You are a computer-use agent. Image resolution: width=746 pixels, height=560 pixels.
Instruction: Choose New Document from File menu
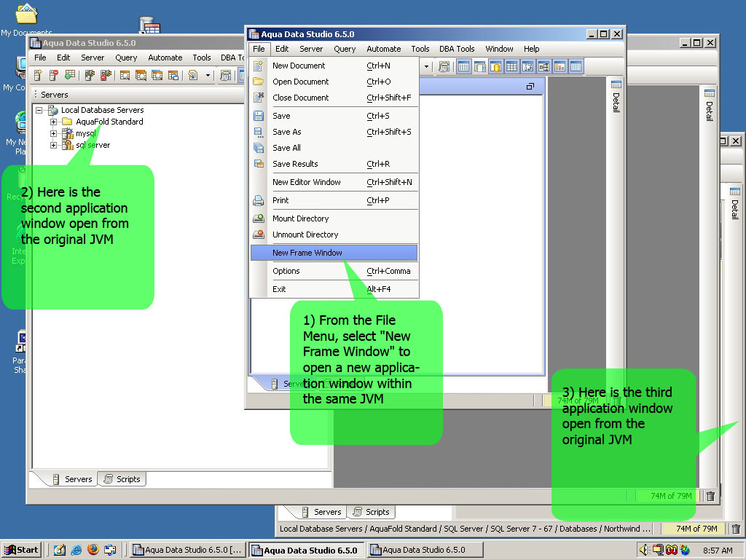[x=334, y=66]
